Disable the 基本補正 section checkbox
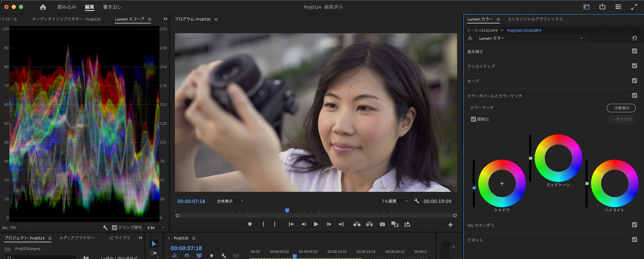The width and height of the screenshot is (644, 259). tap(634, 51)
